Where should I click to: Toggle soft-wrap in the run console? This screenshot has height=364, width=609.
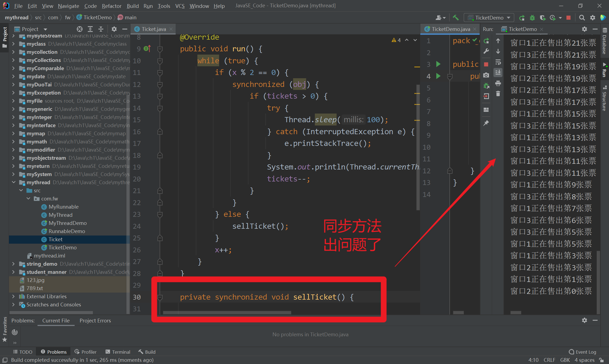(498, 62)
